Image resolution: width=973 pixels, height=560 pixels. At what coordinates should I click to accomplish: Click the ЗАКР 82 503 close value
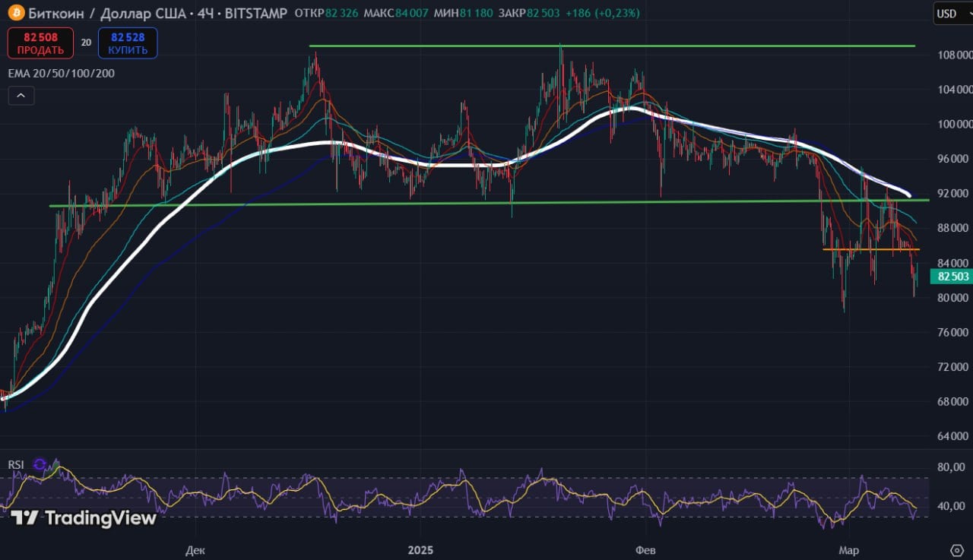tap(529, 13)
